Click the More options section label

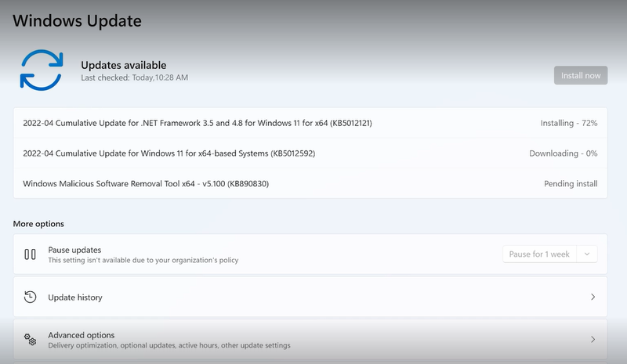pos(38,224)
